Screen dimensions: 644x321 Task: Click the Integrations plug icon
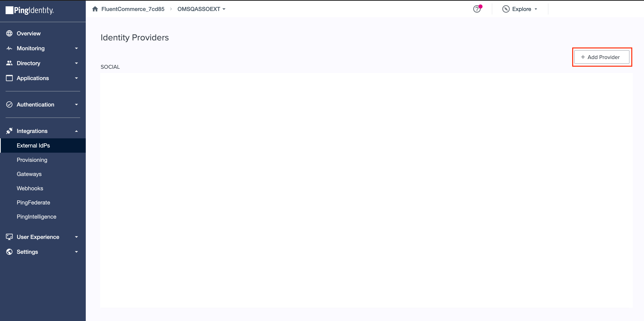pyautogui.click(x=9, y=131)
